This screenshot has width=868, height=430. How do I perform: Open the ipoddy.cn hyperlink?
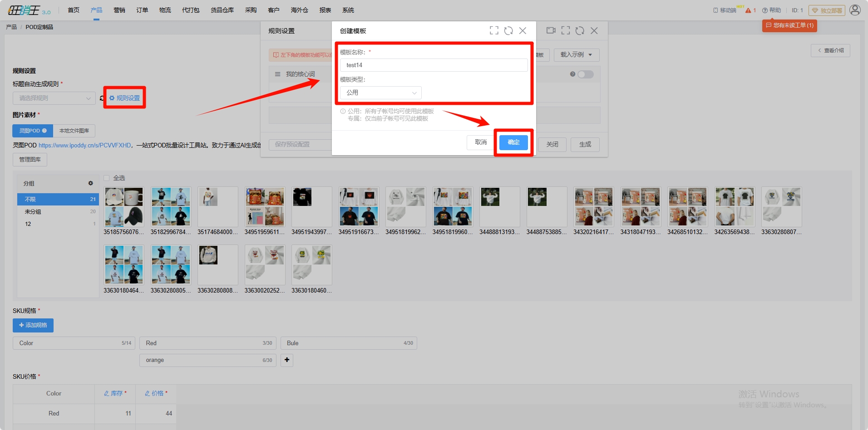(84, 145)
